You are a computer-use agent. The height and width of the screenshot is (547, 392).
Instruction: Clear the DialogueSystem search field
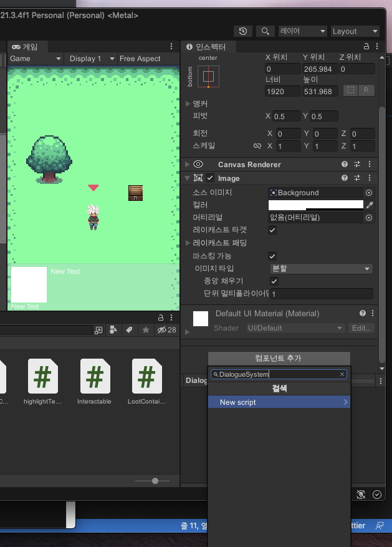coord(342,374)
